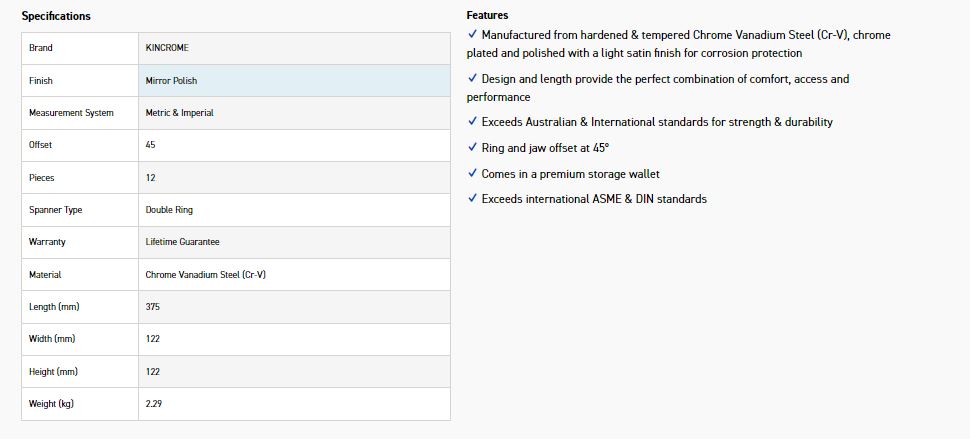This screenshot has width=970, height=439.
Task: Click the Chrome Vanadium Steel (Cr-V) material cell
Action: click(x=206, y=274)
